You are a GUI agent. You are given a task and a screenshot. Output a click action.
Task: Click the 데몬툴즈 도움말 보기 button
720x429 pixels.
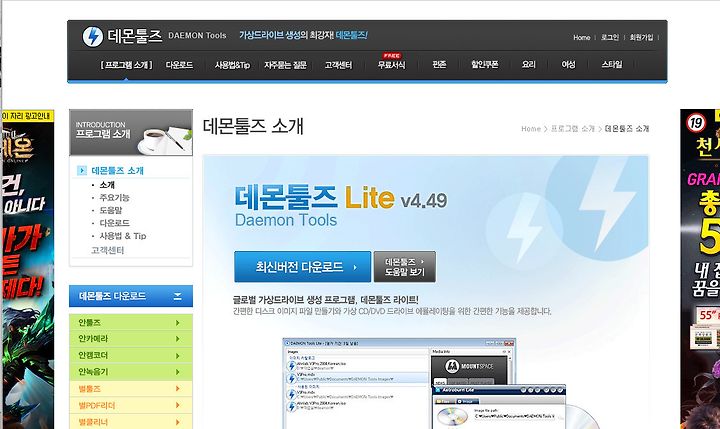click(x=405, y=267)
